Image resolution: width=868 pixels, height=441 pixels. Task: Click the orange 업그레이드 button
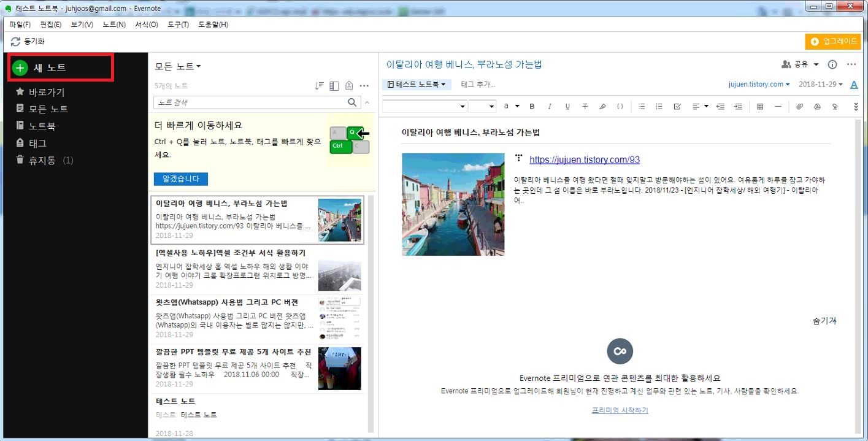[834, 42]
